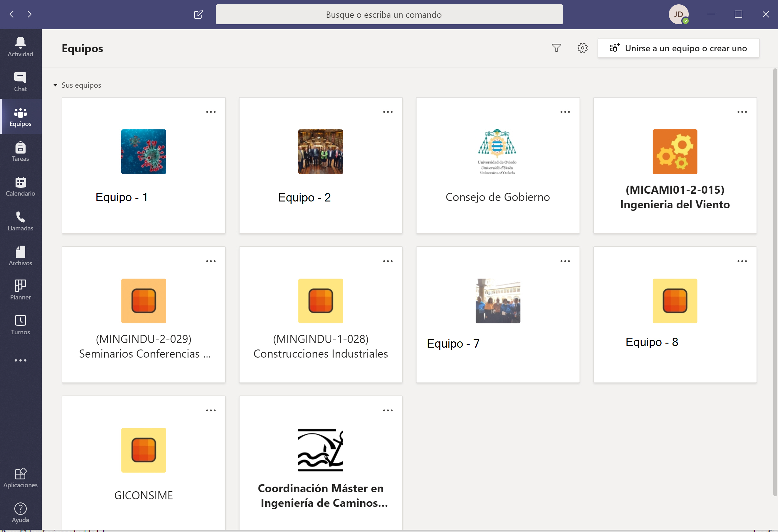Open Archivos in the sidebar
This screenshot has height=532, width=778.
21,255
